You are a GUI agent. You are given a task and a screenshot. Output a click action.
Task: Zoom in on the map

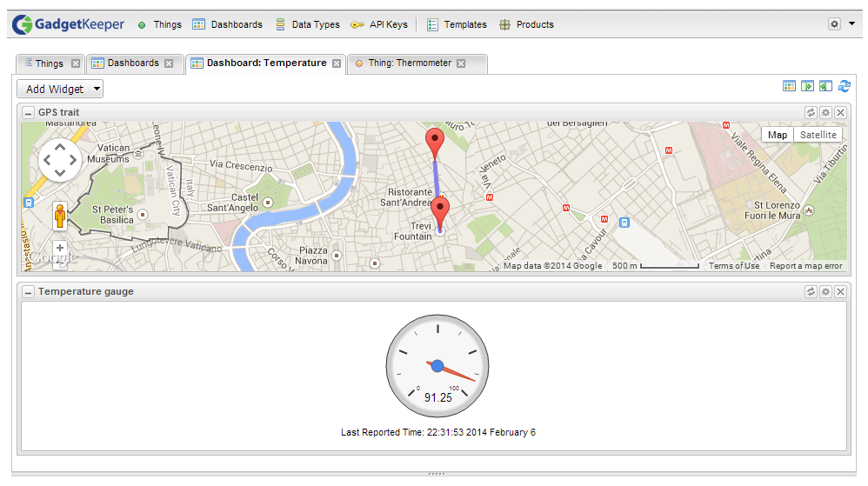pos(60,248)
